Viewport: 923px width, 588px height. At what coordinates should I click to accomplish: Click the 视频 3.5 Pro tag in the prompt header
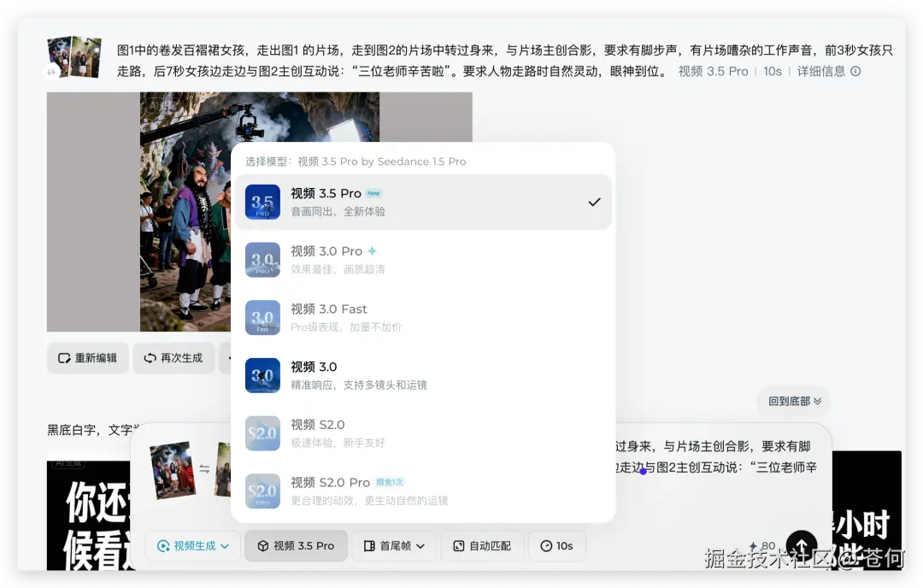pyautogui.click(x=713, y=71)
